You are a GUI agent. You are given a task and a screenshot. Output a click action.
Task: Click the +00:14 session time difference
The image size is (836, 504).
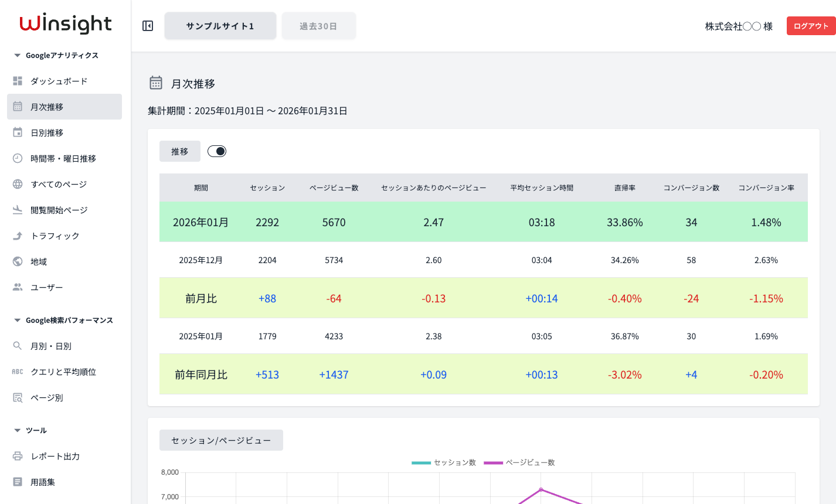pos(542,298)
